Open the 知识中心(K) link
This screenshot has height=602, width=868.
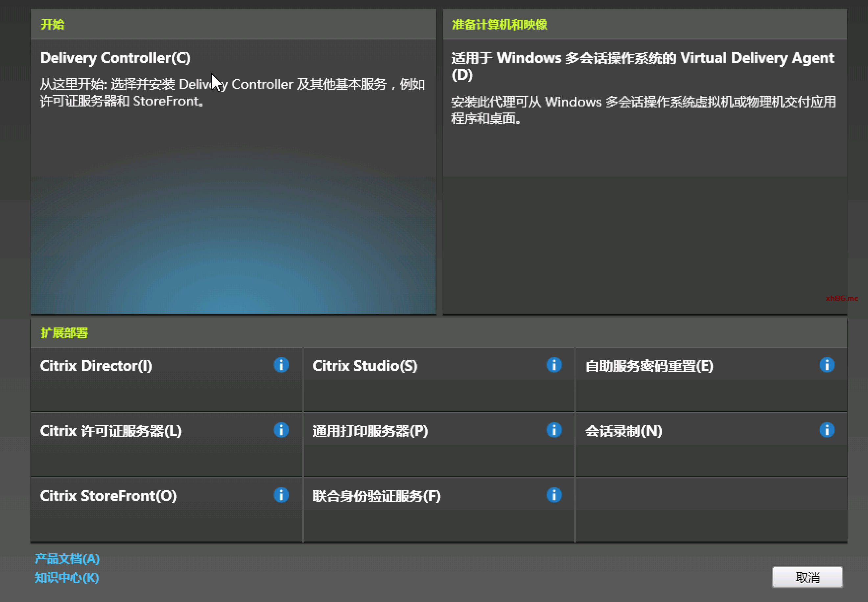coord(66,577)
